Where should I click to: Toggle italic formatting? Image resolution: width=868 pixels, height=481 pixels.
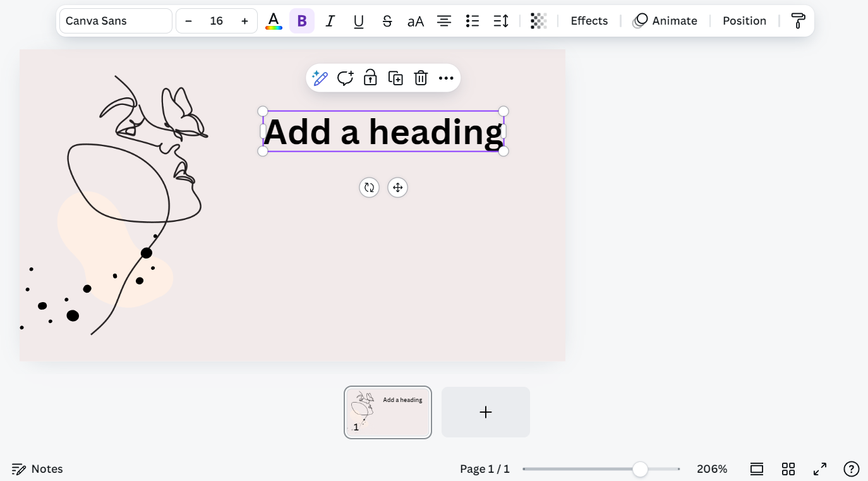[x=330, y=20]
